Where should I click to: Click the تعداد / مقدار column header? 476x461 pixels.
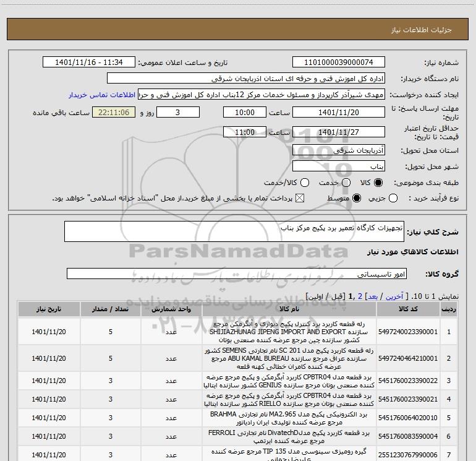111,309
